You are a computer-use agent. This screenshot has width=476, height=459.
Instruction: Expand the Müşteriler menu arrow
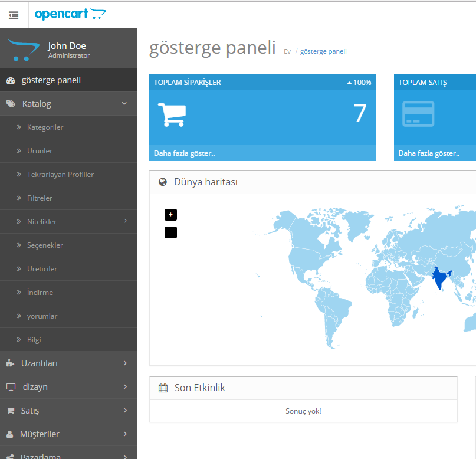tap(125, 434)
